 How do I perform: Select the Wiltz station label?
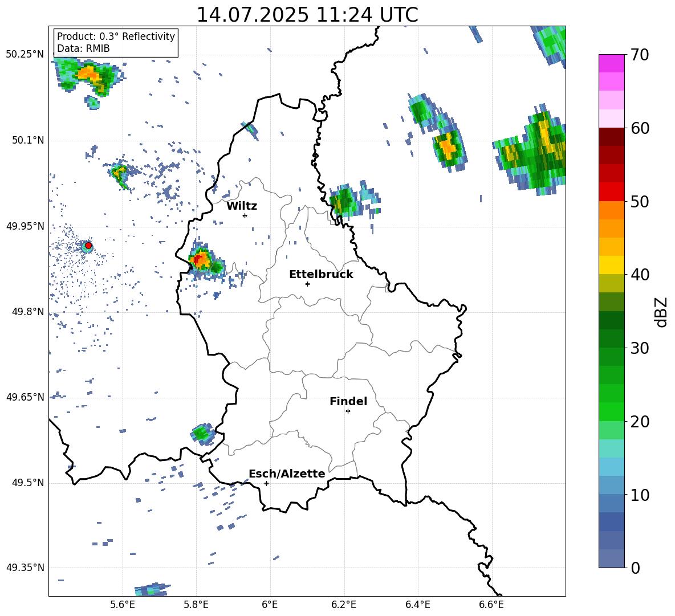tap(242, 206)
